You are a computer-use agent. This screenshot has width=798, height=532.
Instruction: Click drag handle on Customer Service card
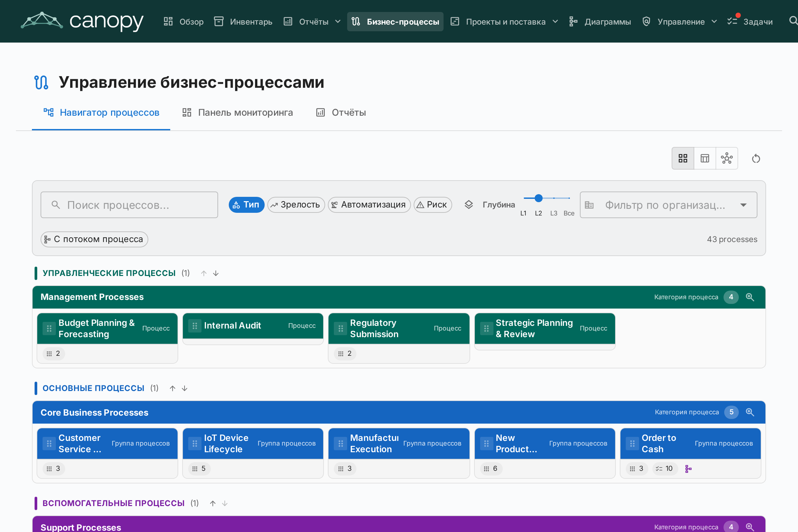pyautogui.click(x=49, y=444)
